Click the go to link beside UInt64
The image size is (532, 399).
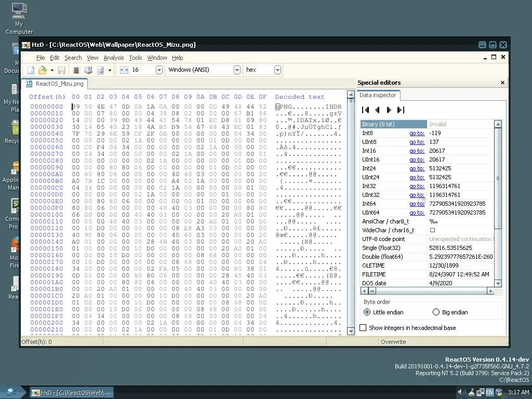coord(417,212)
